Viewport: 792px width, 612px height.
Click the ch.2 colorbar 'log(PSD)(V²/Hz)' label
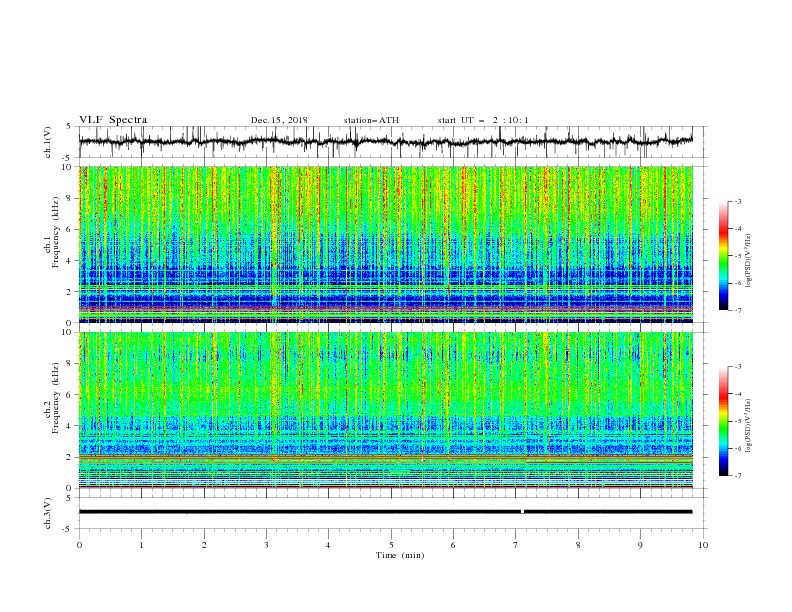pos(748,425)
